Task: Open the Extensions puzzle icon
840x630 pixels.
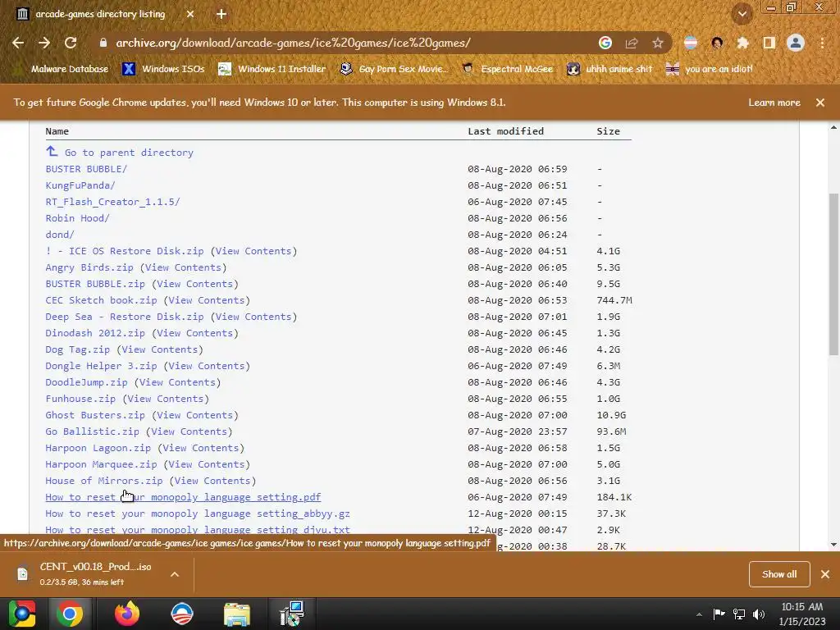Action: [x=742, y=43]
